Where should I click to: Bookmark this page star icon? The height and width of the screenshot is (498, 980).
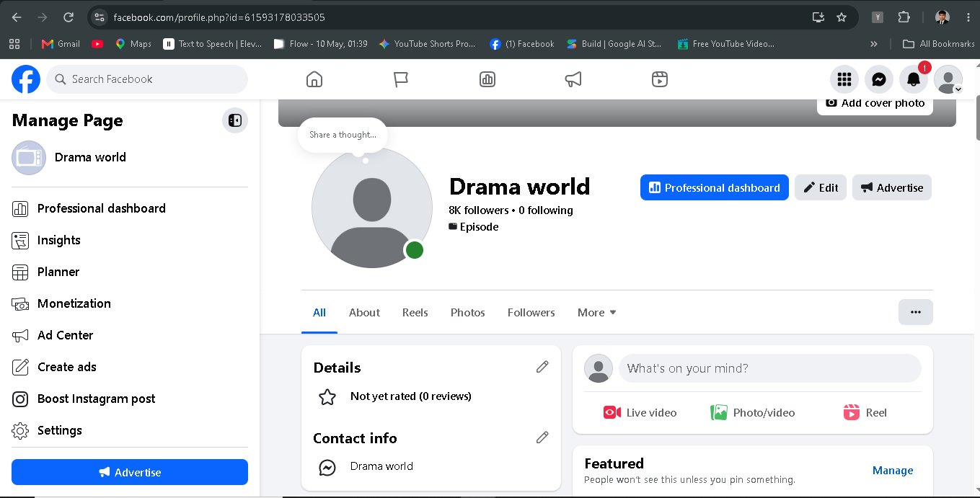point(842,17)
